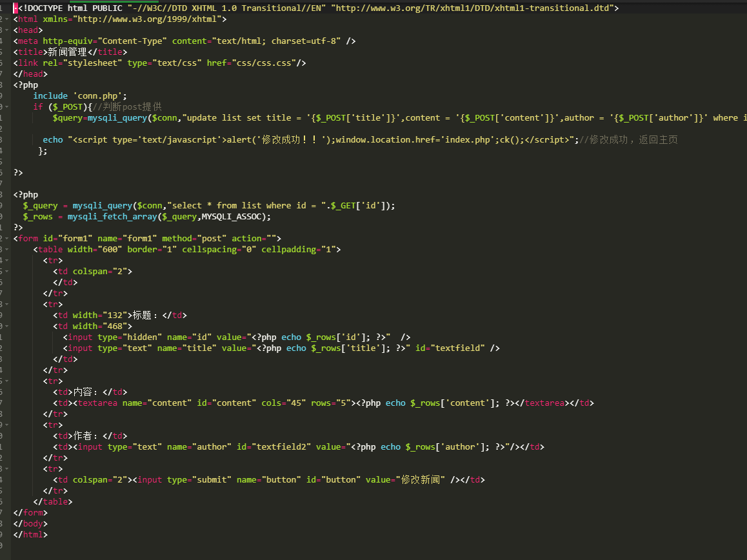This screenshot has width=747, height=560.
Task: Fold the tr row above 标题 cell
Action: tap(6, 305)
